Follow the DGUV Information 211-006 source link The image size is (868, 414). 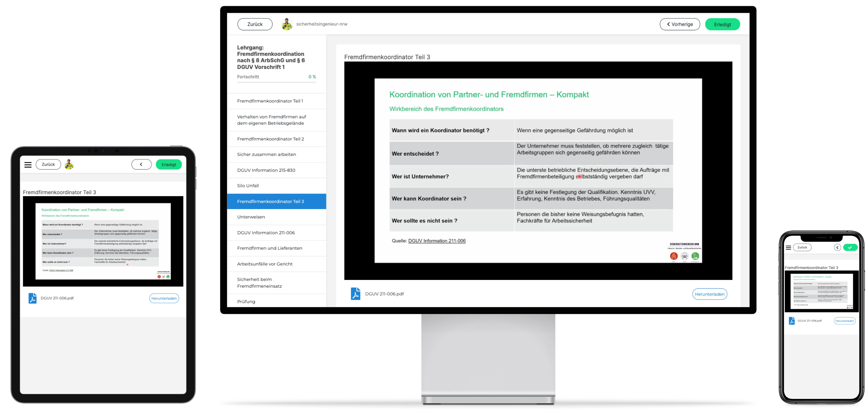[x=437, y=241]
